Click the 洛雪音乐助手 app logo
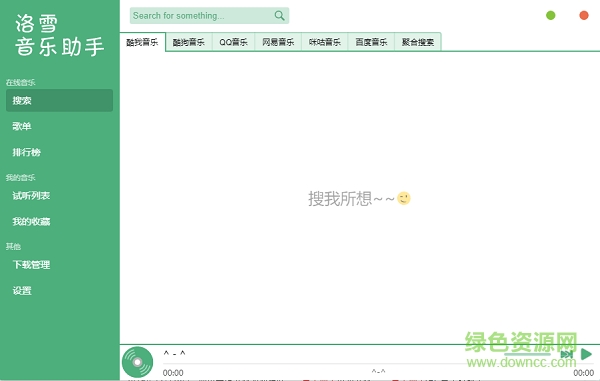 point(59,36)
